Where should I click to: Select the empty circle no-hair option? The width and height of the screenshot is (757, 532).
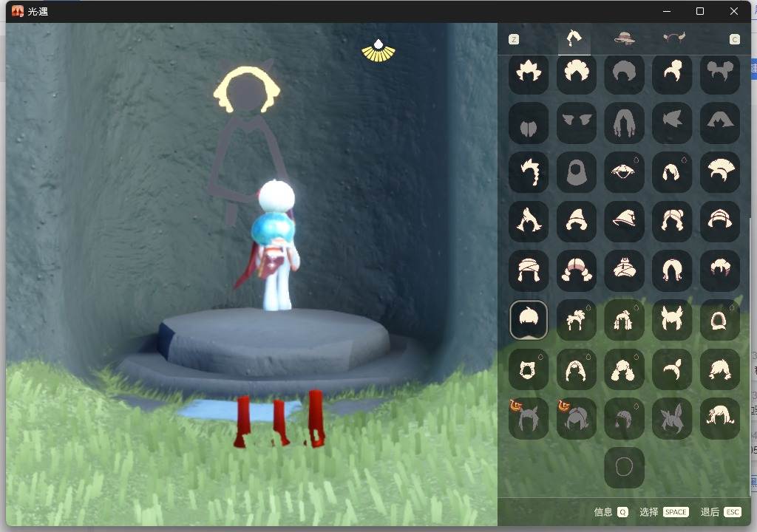click(624, 468)
